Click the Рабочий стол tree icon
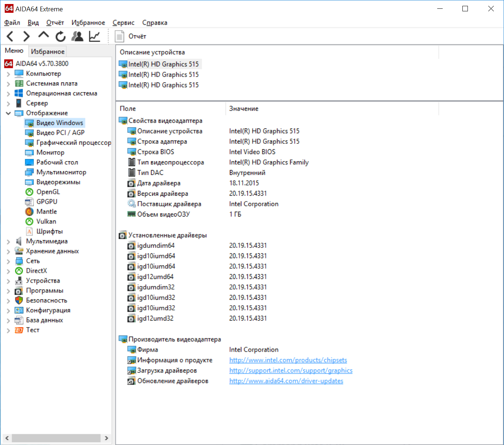 pyautogui.click(x=30, y=162)
